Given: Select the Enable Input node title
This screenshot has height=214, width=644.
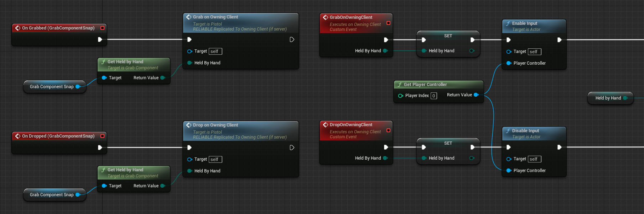Looking at the screenshot, I should pyautogui.click(x=525, y=23).
